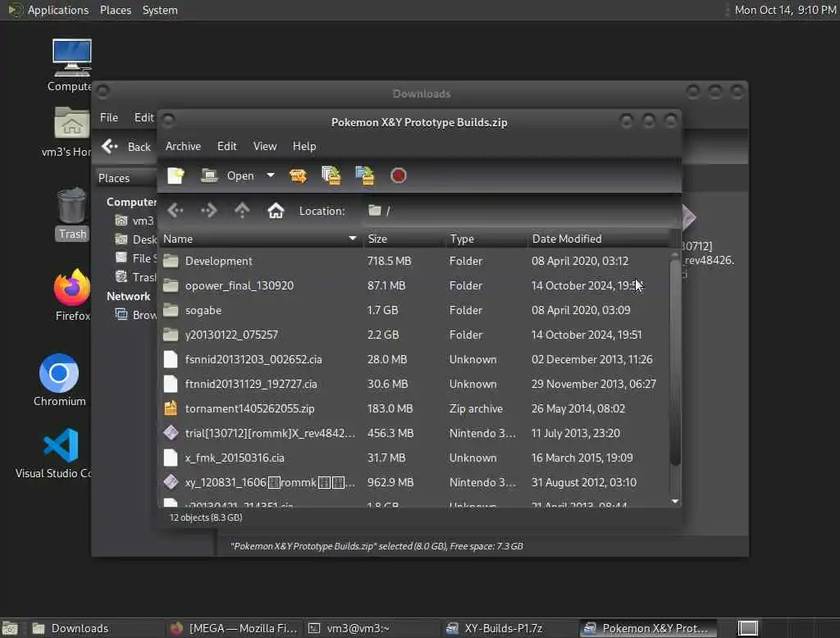840x638 pixels.
Task: Sort by Date Modified column header
Action: point(598,239)
